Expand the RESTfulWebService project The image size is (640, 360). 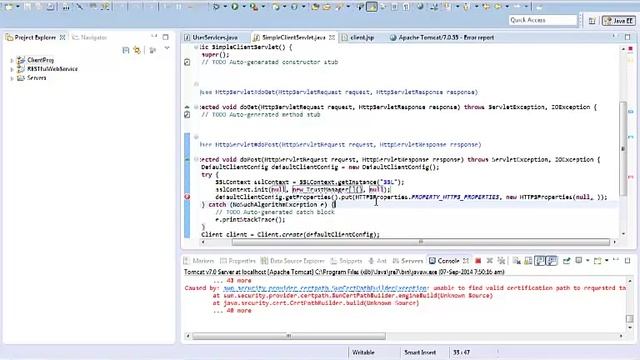tap(12, 69)
